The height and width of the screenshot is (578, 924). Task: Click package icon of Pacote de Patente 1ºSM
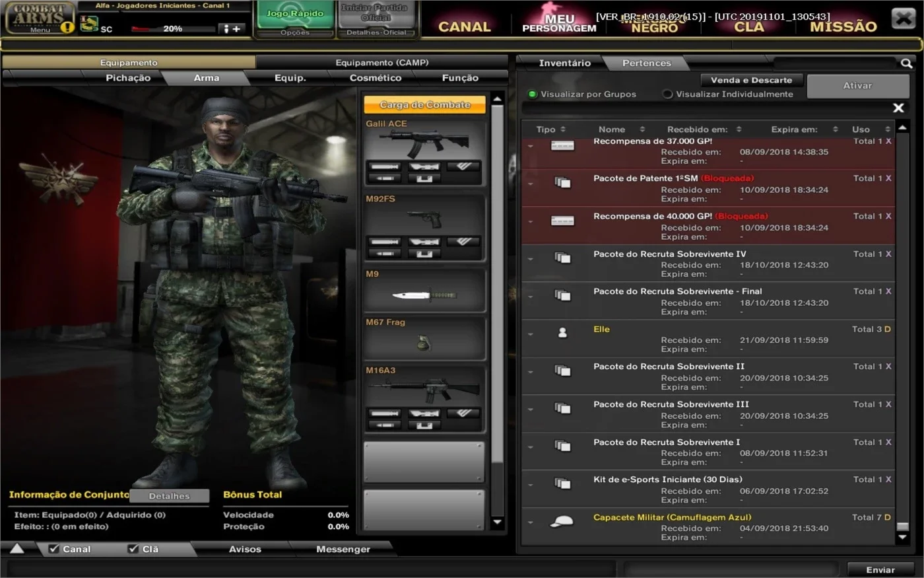(562, 182)
